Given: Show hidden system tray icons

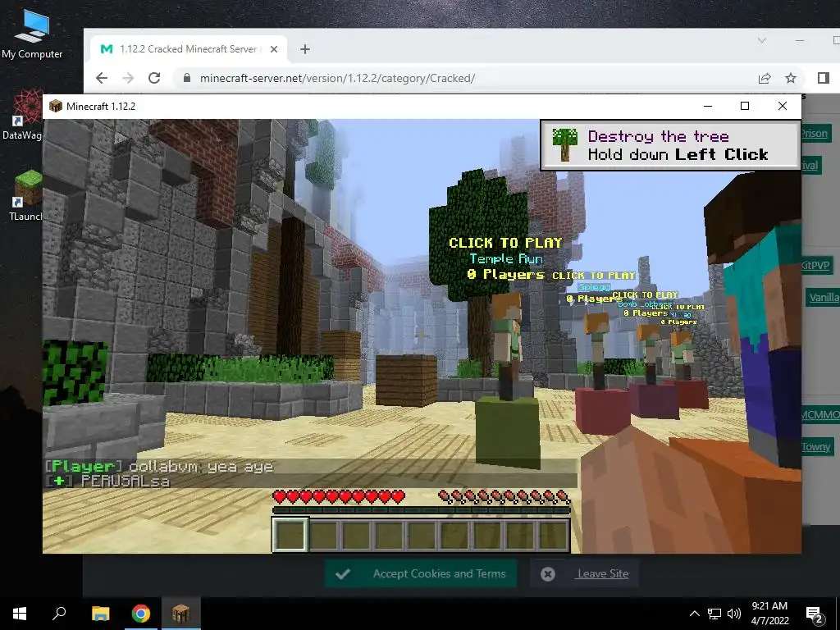Looking at the screenshot, I should pos(694,614).
